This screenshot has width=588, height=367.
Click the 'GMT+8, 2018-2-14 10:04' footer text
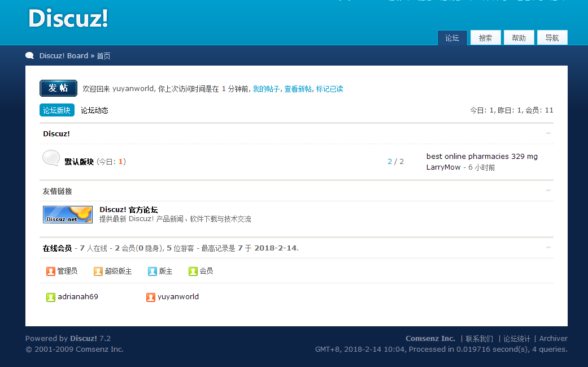point(360,349)
